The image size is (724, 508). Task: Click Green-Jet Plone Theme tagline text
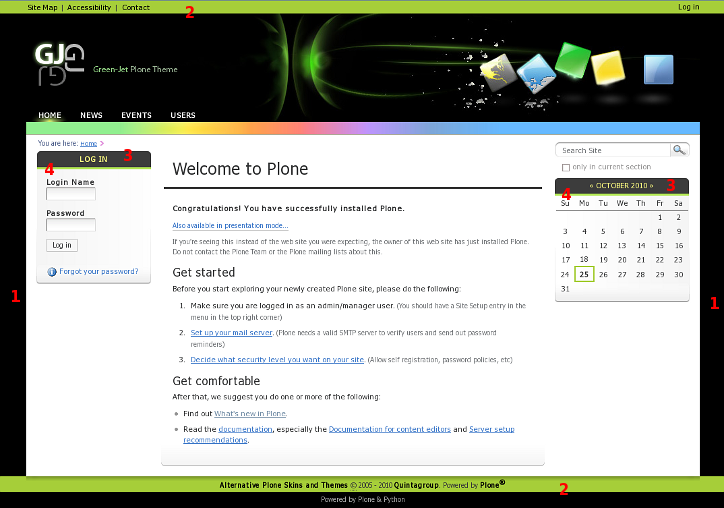(135, 69)
